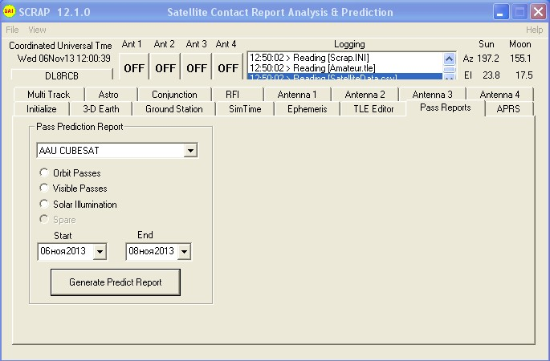Select the Pass Reports tab
Screen dimensions: 550x361
tap(445, 108)
